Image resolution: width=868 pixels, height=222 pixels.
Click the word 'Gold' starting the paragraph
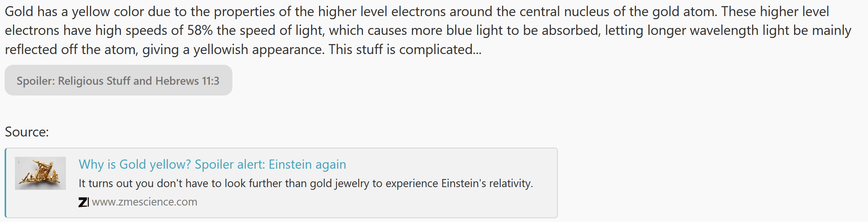click(x=19, y=12)
